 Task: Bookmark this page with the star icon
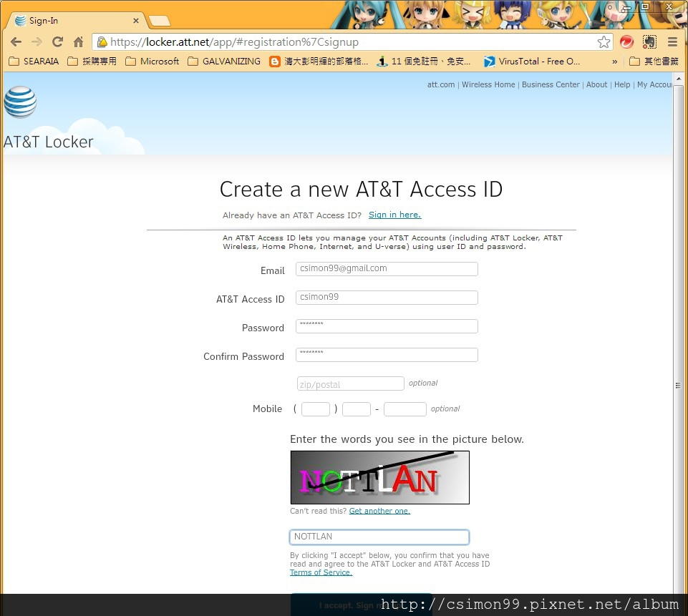click(604, 42)
